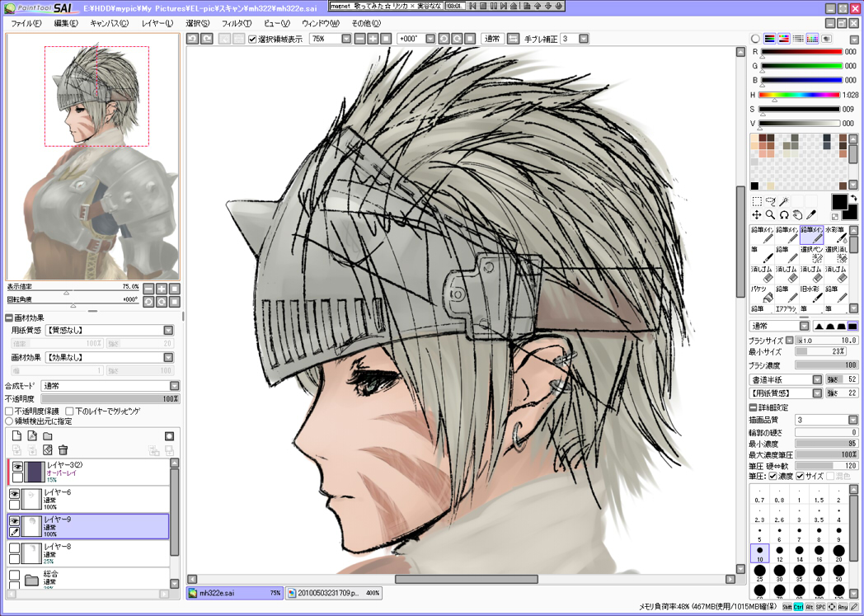This screenshot has width=864, height=616.
Task: Zoom out with minus button in toolbar
Action: point(359,39)
